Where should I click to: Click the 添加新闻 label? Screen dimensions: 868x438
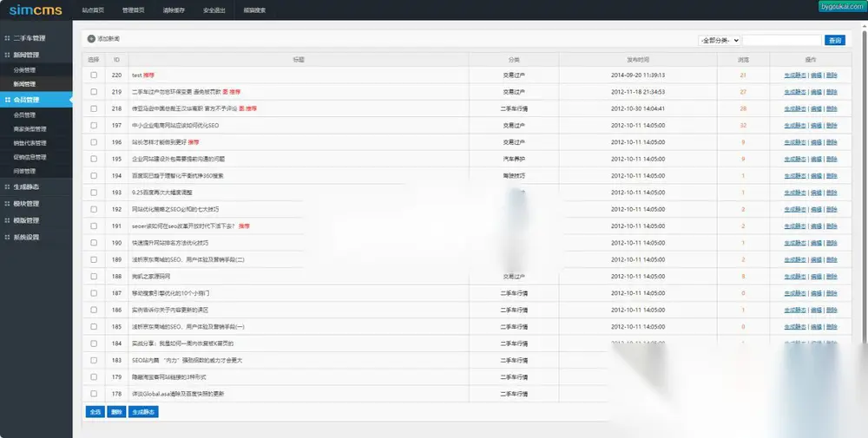pyautogui.click(x=108, y=39)
